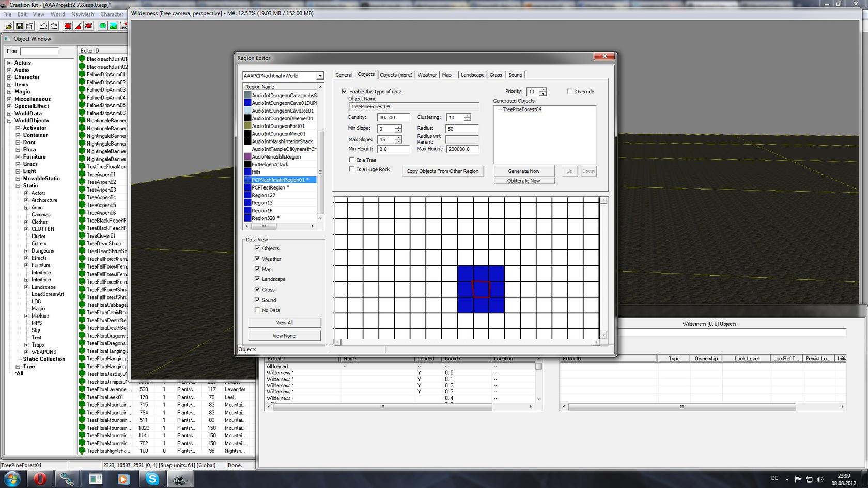Image resolution: width=868 pixels, height=488 pixels.
Task: Open Skype from the taskbar
Action: click(x=152, y=479)
